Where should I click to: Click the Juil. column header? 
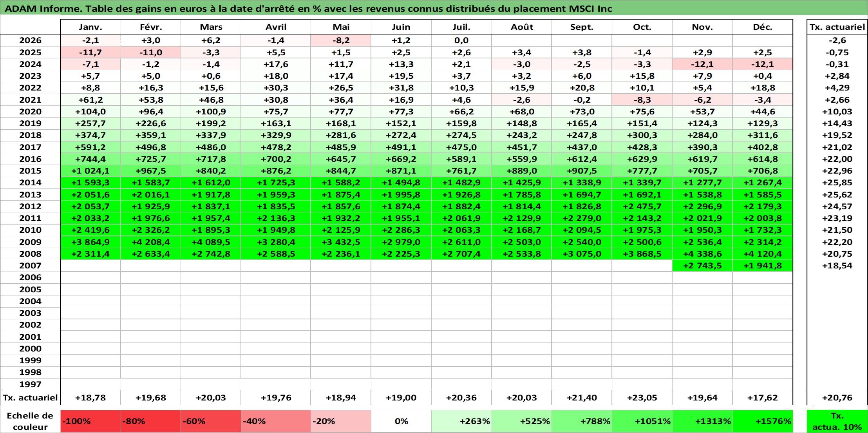coord(461,27)
